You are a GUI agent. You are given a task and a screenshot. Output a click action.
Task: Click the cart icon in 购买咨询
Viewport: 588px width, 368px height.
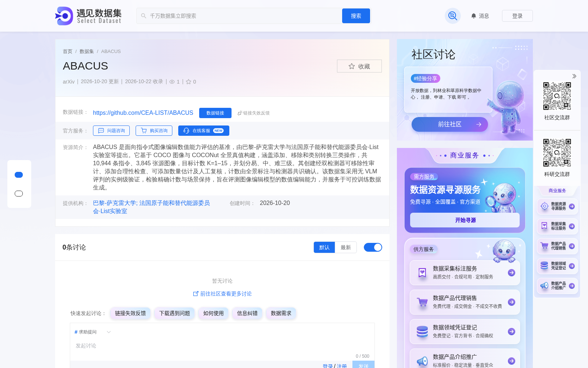pyautogui.click(x=144, y=131)
